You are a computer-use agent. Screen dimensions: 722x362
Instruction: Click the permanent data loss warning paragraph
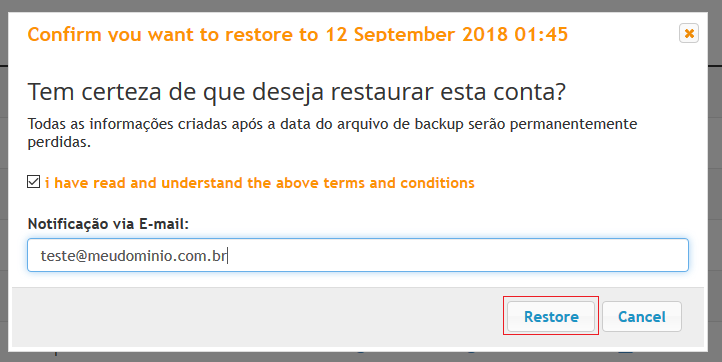332,133
